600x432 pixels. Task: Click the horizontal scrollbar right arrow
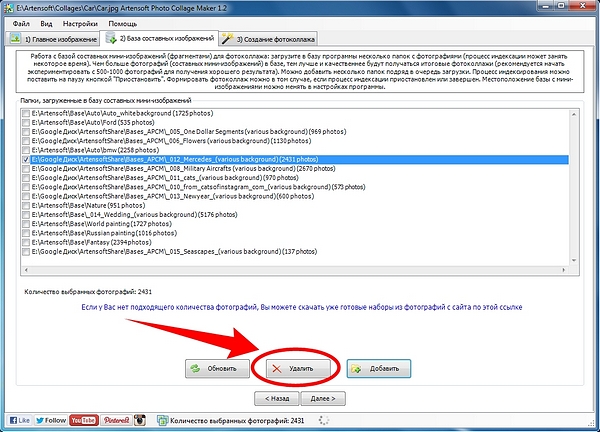(563, 270)
